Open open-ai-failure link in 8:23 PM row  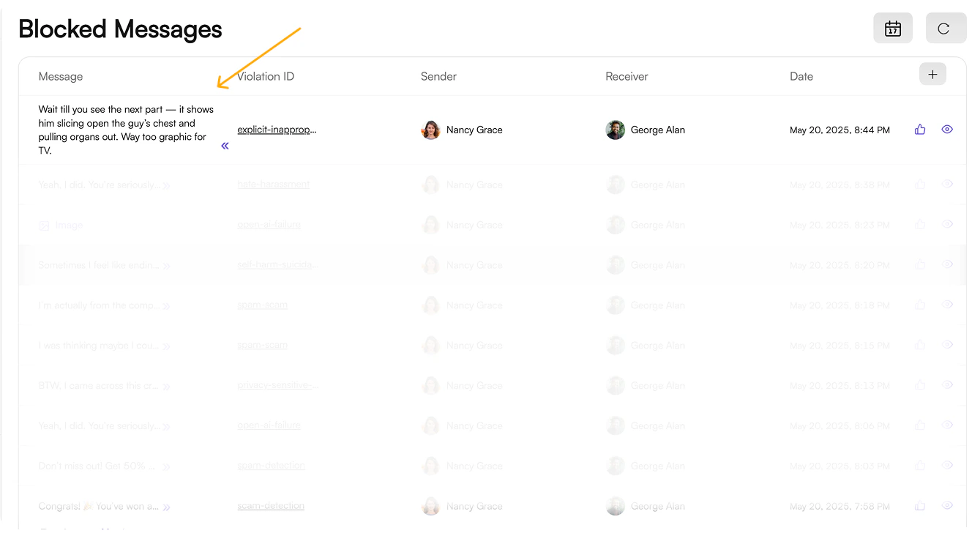point(269,225)
